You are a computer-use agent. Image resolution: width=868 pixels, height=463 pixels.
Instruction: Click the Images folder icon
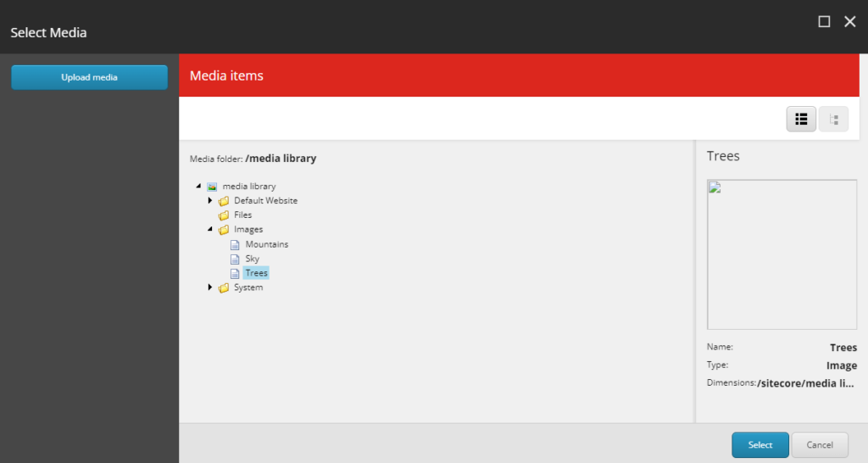coord(224,230)
